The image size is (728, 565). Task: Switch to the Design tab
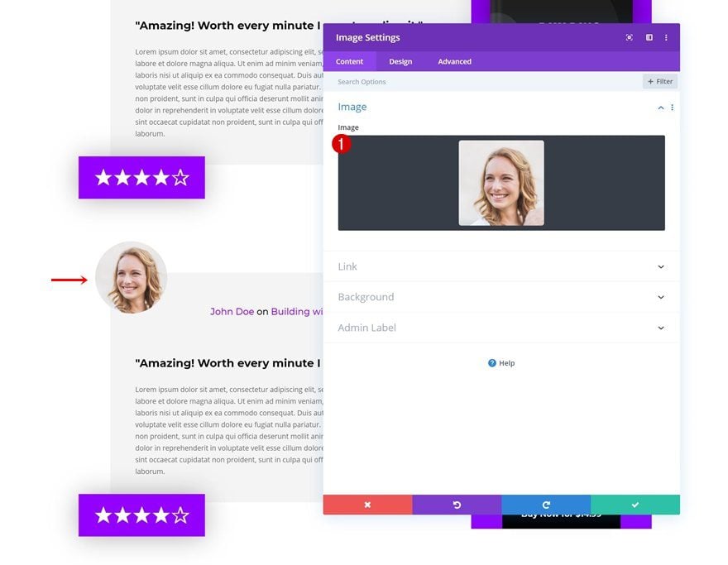[x=400, y=61]
